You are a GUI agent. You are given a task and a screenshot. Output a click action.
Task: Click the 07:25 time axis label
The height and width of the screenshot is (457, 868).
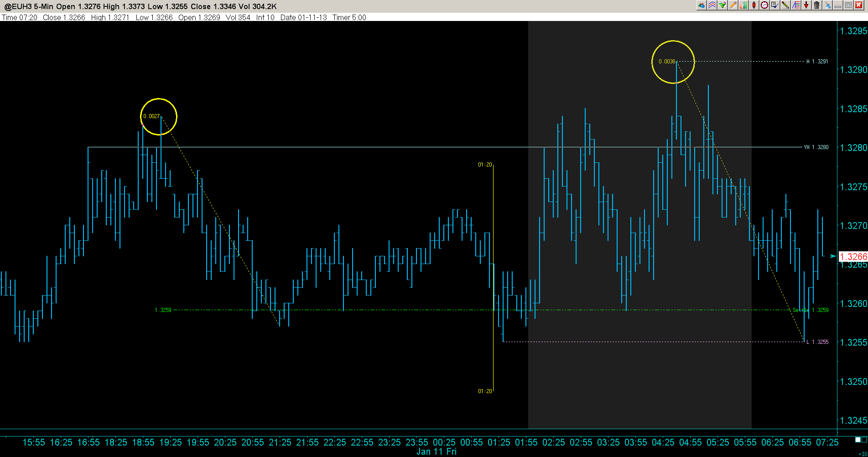827,442
